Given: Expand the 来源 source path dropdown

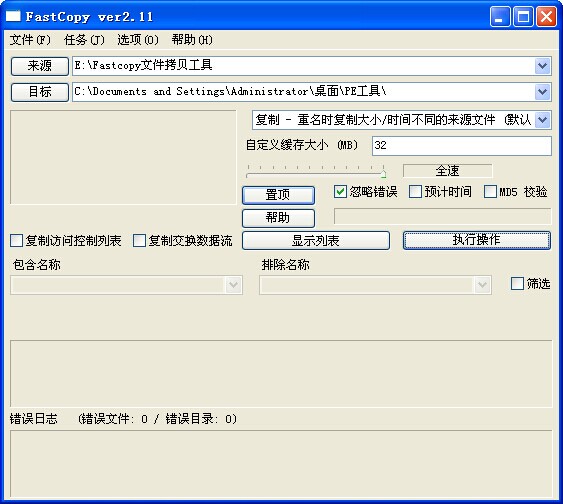Looking at the screenshot, I should coord(543,66).
